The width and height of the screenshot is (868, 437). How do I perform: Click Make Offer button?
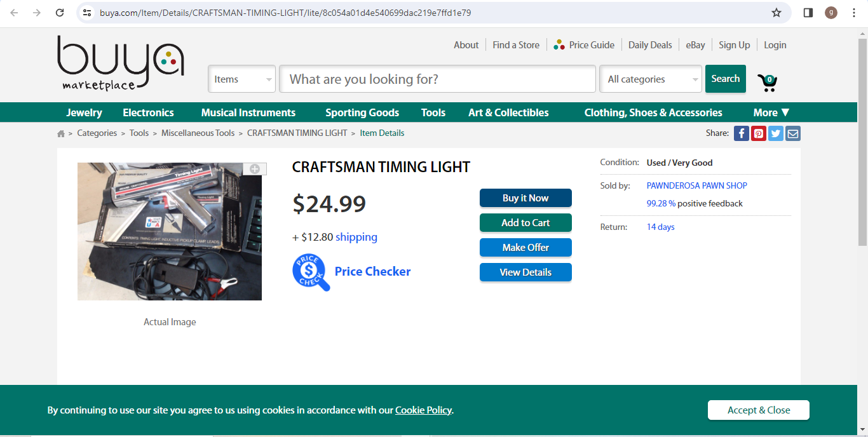click(526, 248)
